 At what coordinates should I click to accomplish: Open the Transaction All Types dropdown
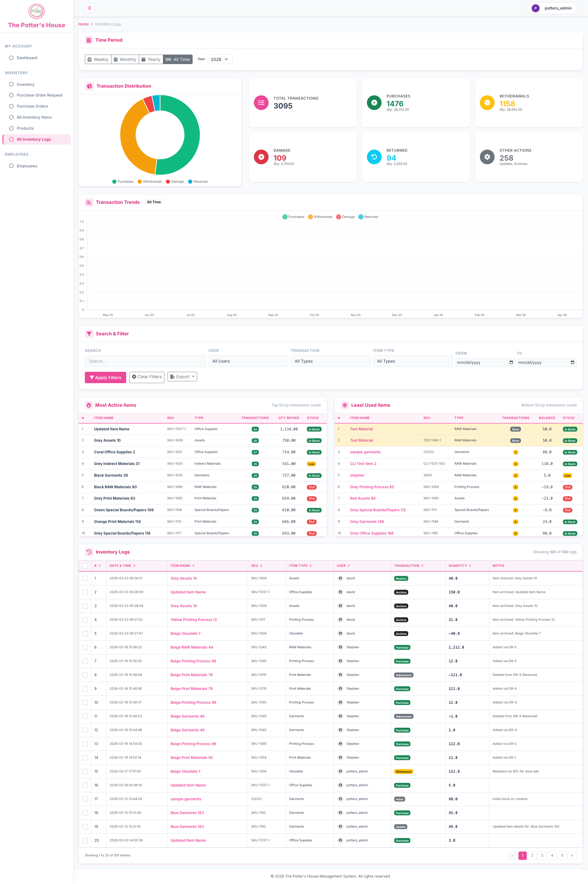coord(330,361)
